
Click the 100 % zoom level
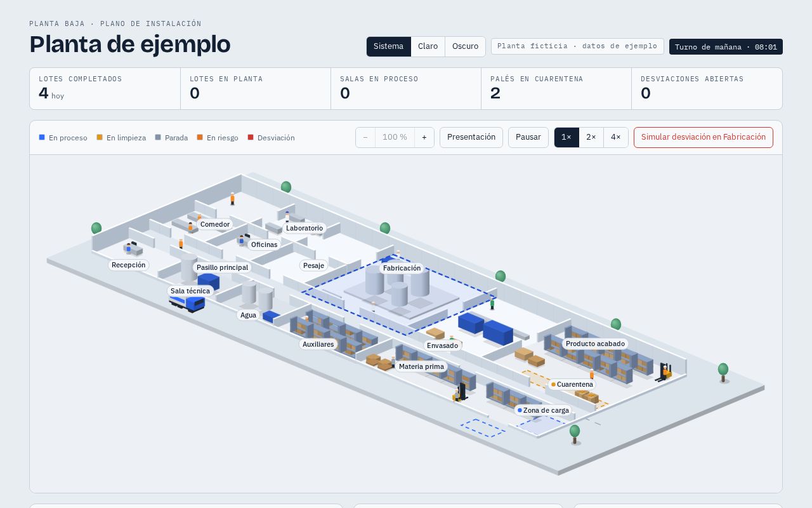pos(395,137)
